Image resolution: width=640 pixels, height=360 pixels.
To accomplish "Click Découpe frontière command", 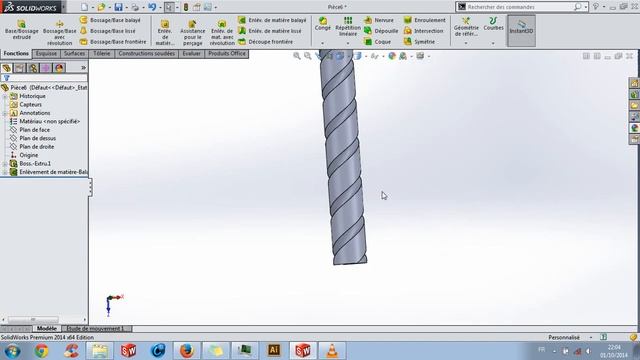I will click(266, 42).
